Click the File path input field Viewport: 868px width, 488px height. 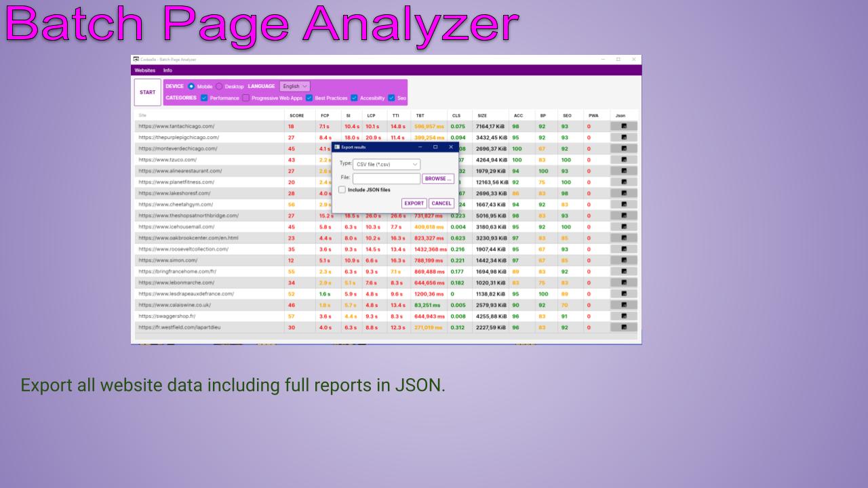click(x=387, y=179)
